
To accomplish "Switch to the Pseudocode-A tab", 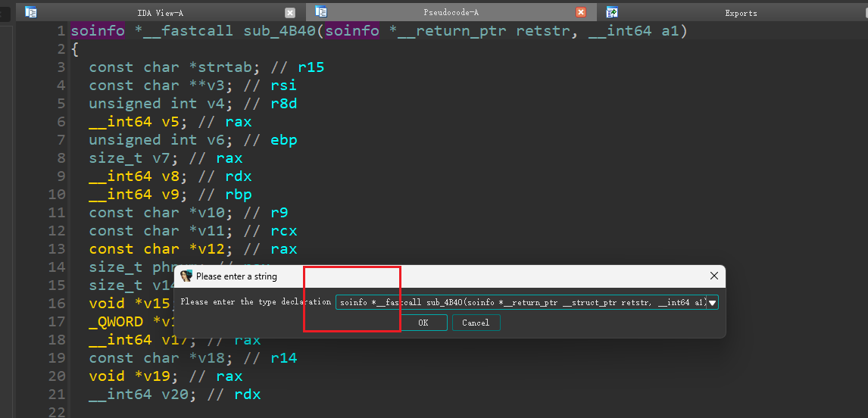I will coord(450,12).
